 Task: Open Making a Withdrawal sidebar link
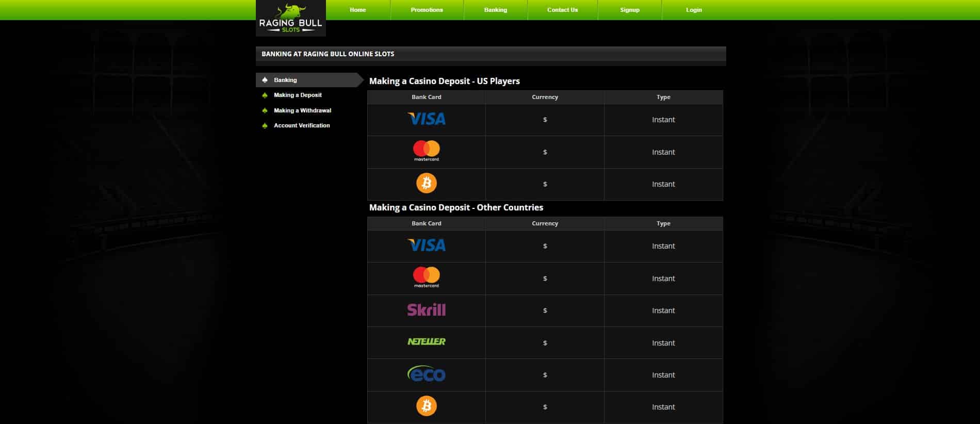pos(302,110)
